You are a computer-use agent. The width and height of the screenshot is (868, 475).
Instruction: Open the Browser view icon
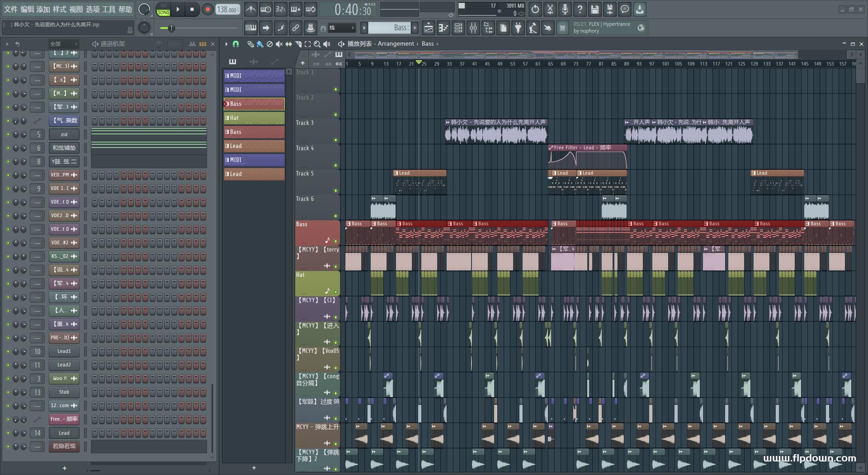[x=488, y=28]
